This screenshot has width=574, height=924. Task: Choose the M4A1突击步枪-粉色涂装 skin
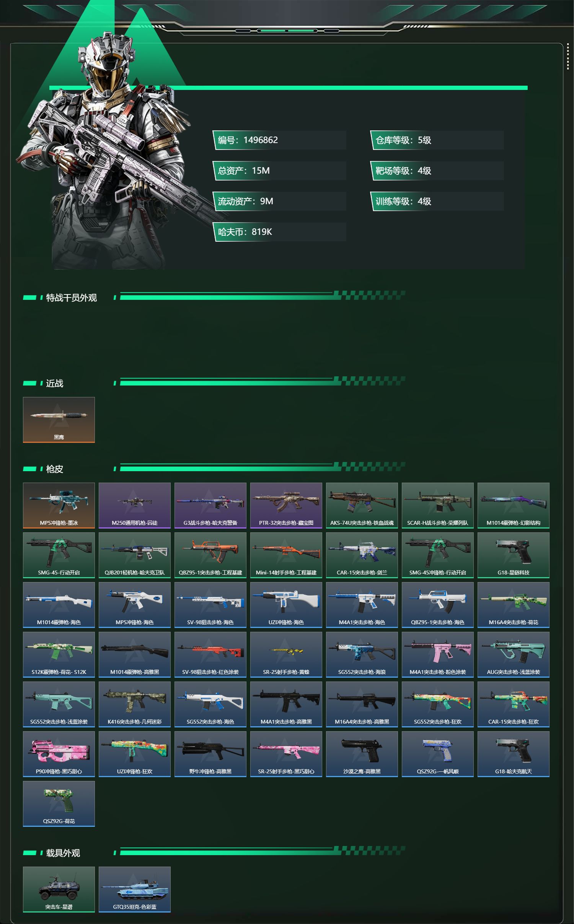[438, 654]
